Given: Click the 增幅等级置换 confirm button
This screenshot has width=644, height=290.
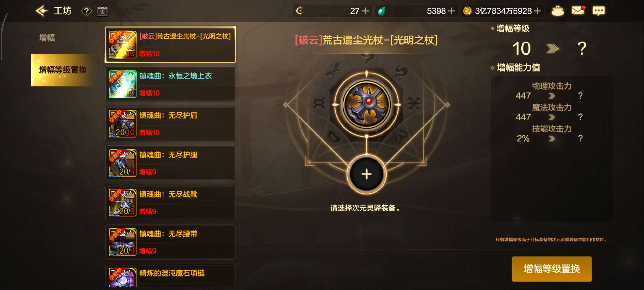Looking at the screenshot, I should click(552, 269).
